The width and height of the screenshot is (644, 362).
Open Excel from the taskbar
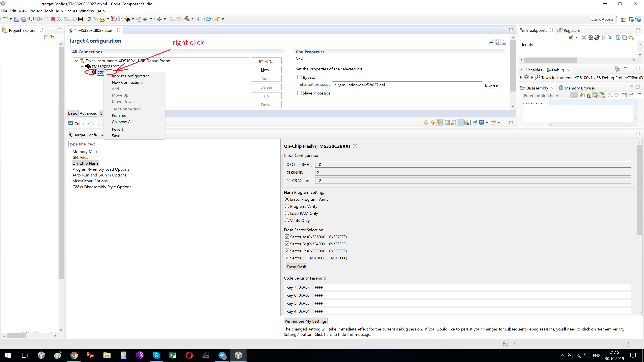[173, 355]
